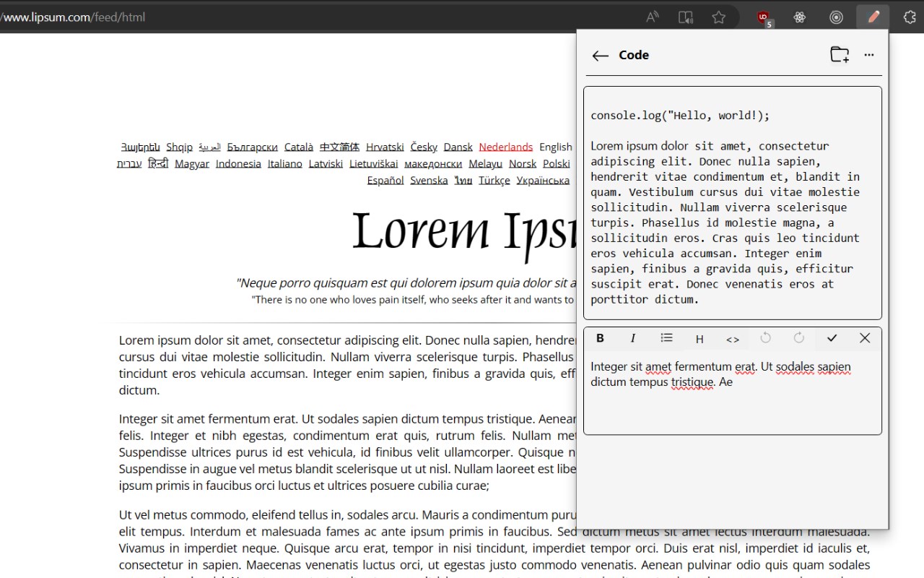Select the existing console.log code note
This screenshot has height=578, width=924.
click(x=732, y=202)
